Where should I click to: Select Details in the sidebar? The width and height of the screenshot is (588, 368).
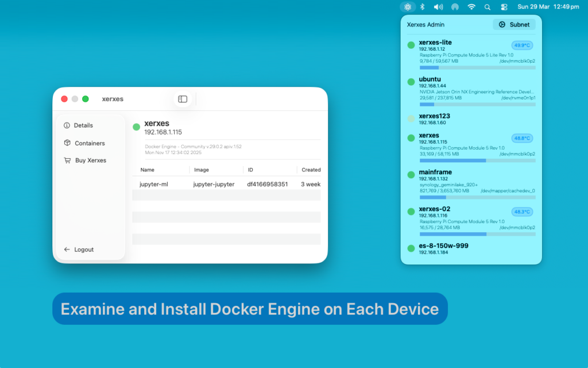(x=83, y=125)
